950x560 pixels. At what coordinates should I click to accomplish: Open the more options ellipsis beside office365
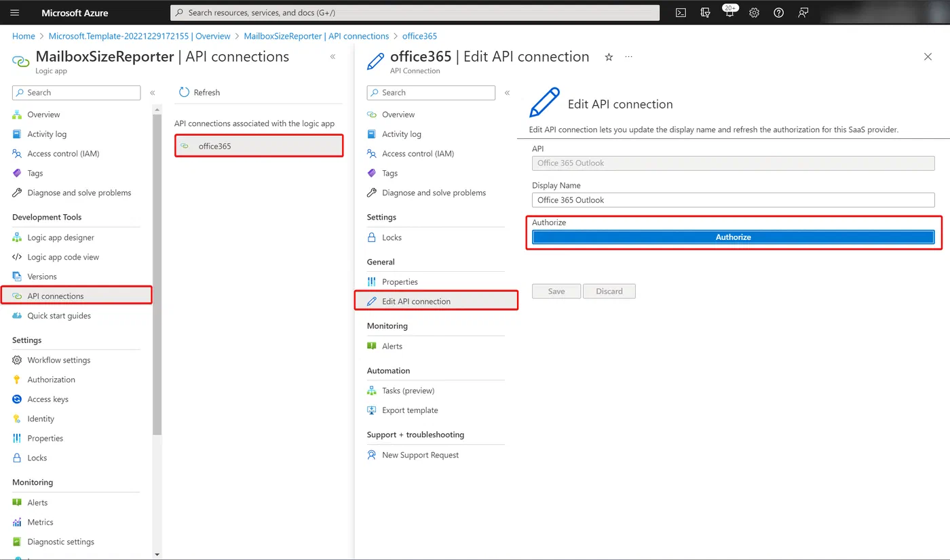(x=628, y=57)
